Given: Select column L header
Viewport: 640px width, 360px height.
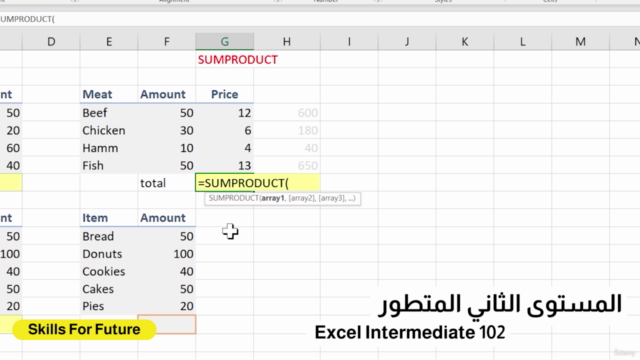Looking at the screenshot, I should pos(522,41).
